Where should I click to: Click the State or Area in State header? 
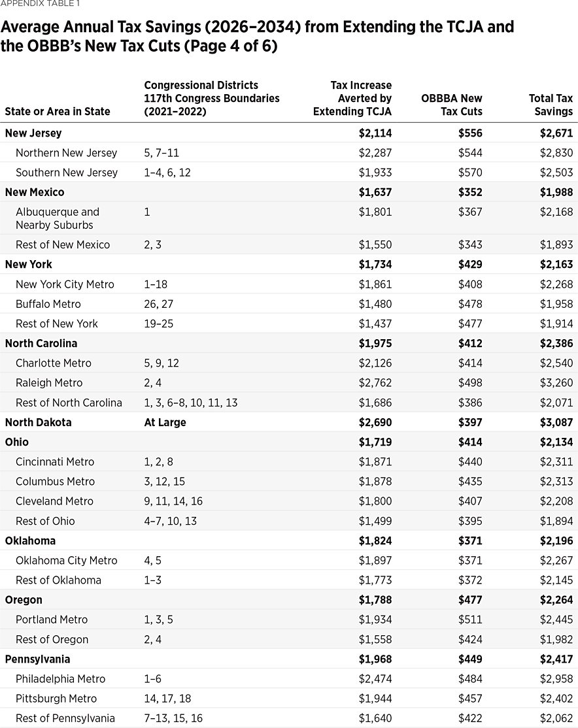pyautogui.click(x=58, y=111)
